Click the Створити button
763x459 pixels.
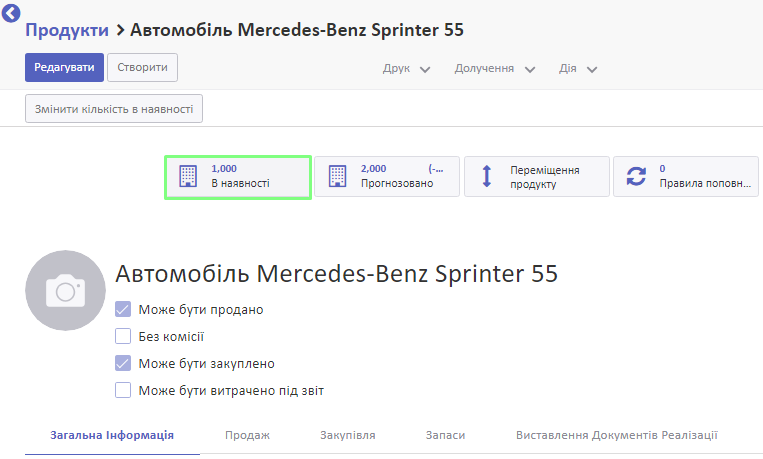pos(142,67)
